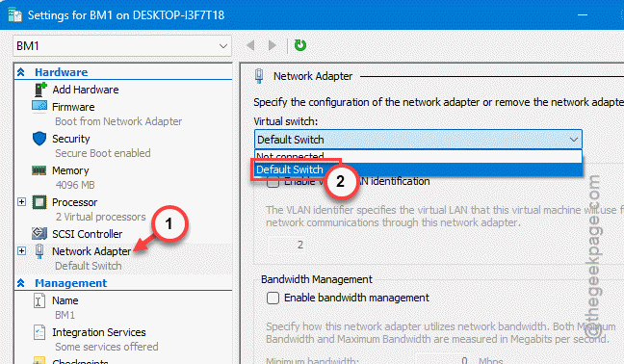Screen dimensions: 624x364
Task: Open the BM1 virtual machine dropdown
Action: pyautogui.click(x=122, y=46)
